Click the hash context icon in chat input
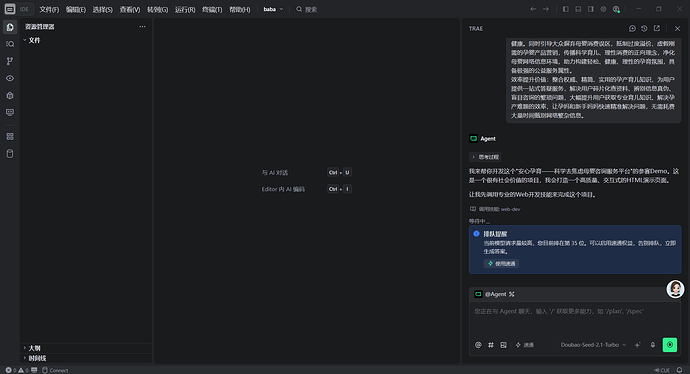Screen dimensions: 690x374 click(491, 345)
